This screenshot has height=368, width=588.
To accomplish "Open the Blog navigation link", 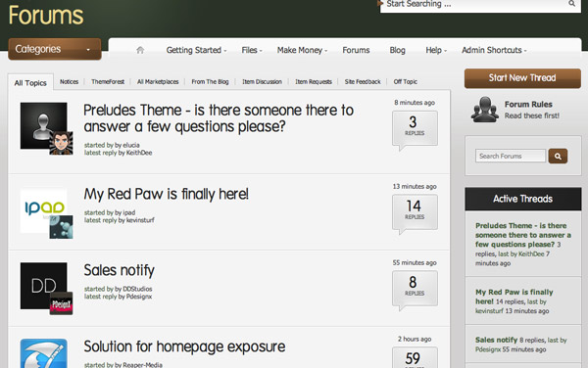I will [397, 50].
